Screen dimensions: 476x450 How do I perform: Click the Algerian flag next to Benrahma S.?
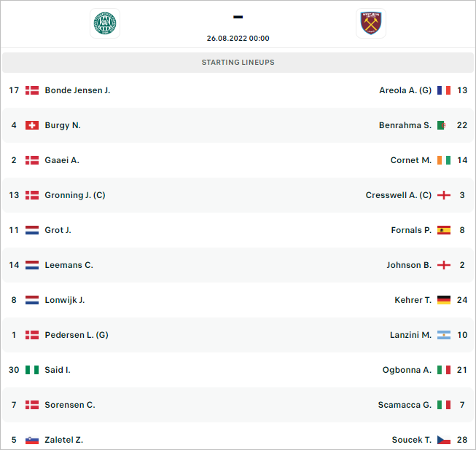click(x=443, y=125)
